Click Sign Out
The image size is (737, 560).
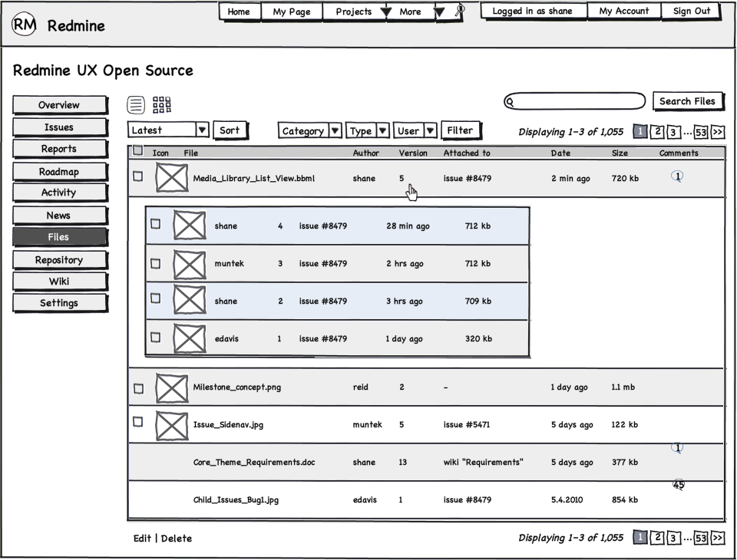(691, 11)
